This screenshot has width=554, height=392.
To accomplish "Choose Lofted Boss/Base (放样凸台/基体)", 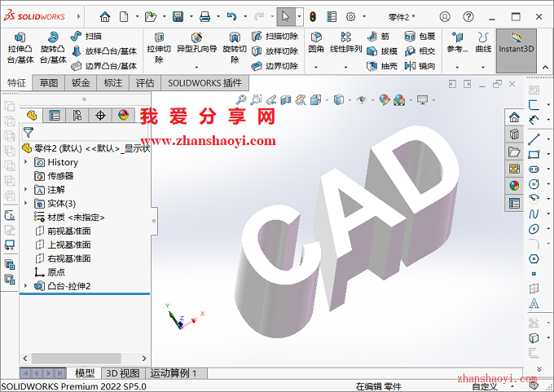I will click(x=104, y=51).
